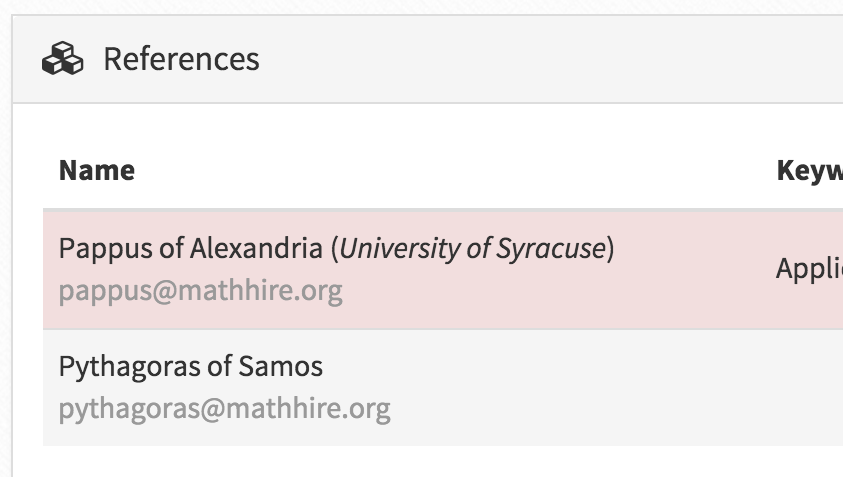Click the truncated Applic cell in Pappus row
843x477 pixels.
pos(808,268)
